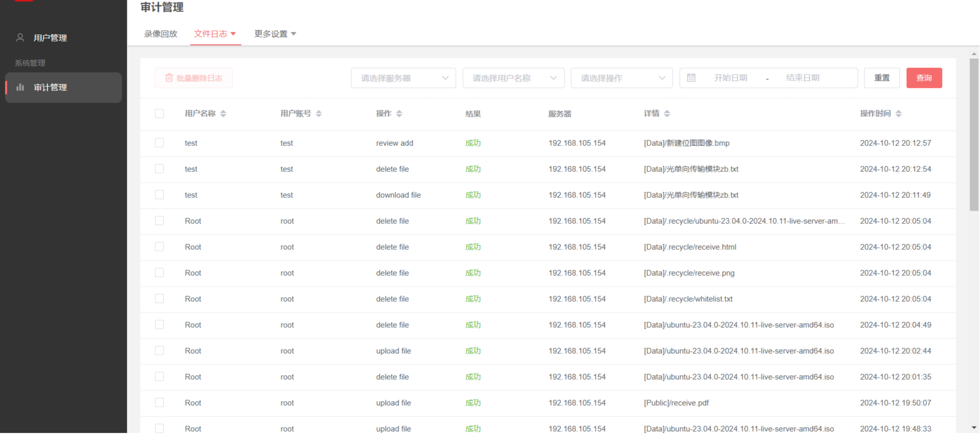Image resolution: width=980 pixels, height=434 pixels.
Task: Open the 更多设置 tab menu
Action: coord(275,34)
